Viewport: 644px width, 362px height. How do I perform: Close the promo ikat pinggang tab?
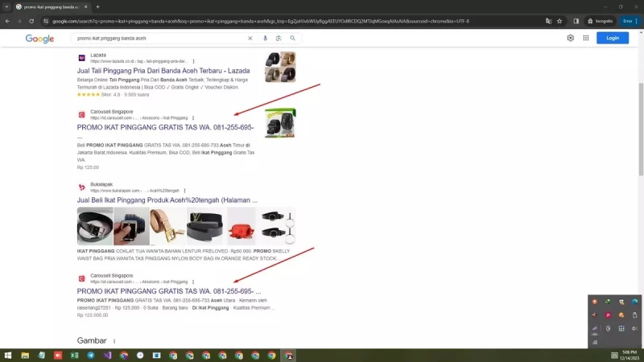pos(85,6)
